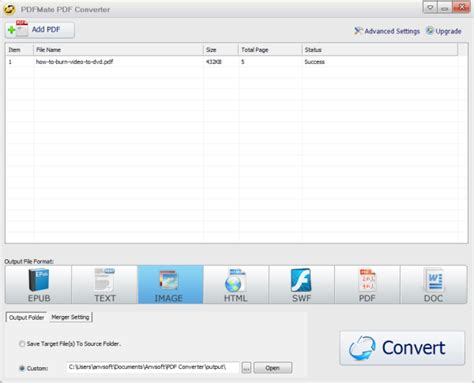This screenshot has height=383, width=474.
Task: Open the output folder
Action: 273,368
